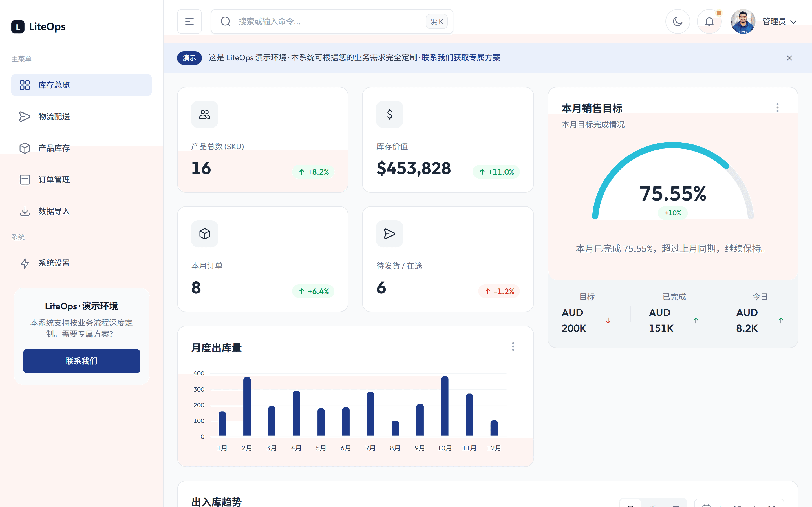Click the 物流配送 send icon

pos(25,116)
